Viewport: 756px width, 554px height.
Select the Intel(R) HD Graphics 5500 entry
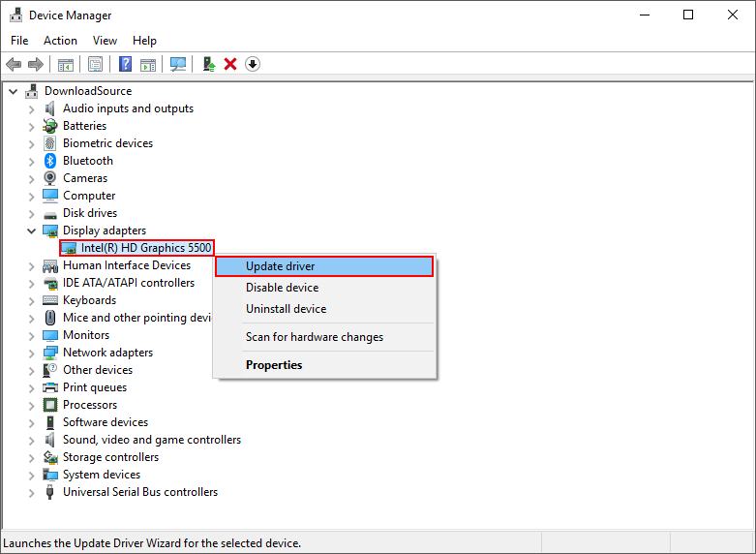click(x=146, y=248)
